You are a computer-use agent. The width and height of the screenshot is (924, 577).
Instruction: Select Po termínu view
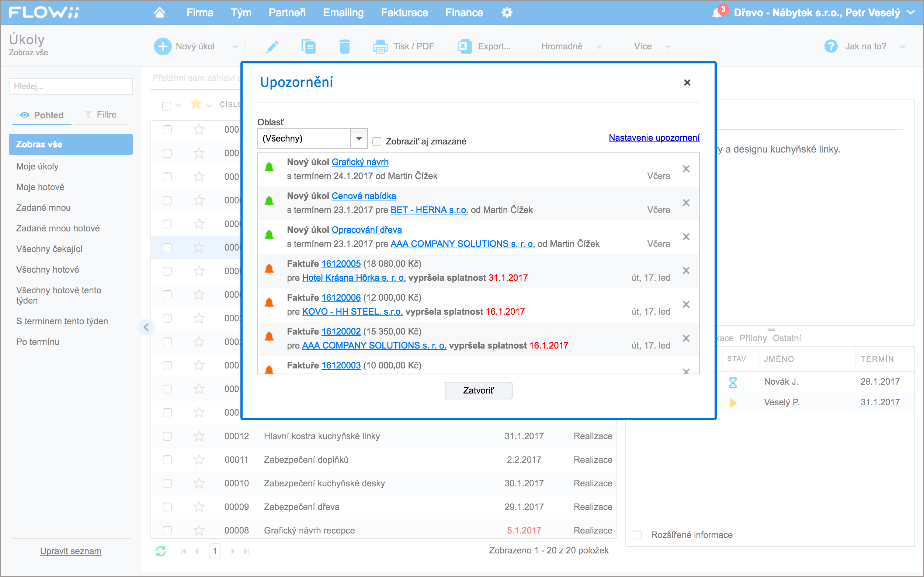[38, 342]
